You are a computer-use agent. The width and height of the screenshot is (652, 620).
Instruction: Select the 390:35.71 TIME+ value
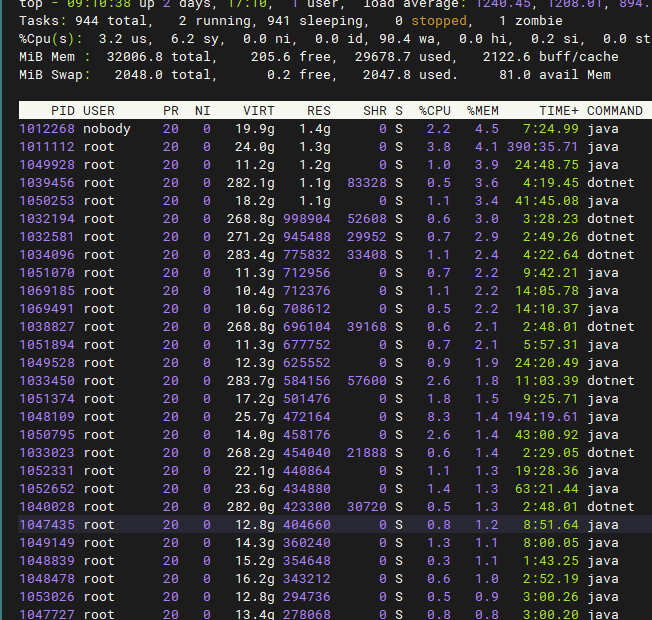pyautogui.click(x=543, y=146)
